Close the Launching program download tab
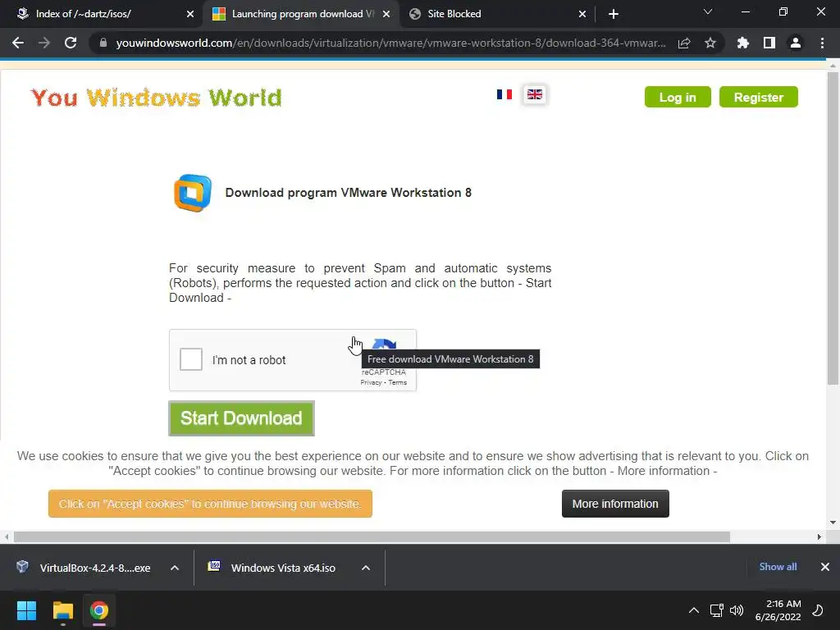The height and width of the screenshot is (630, 840). [x=386, y=14]
